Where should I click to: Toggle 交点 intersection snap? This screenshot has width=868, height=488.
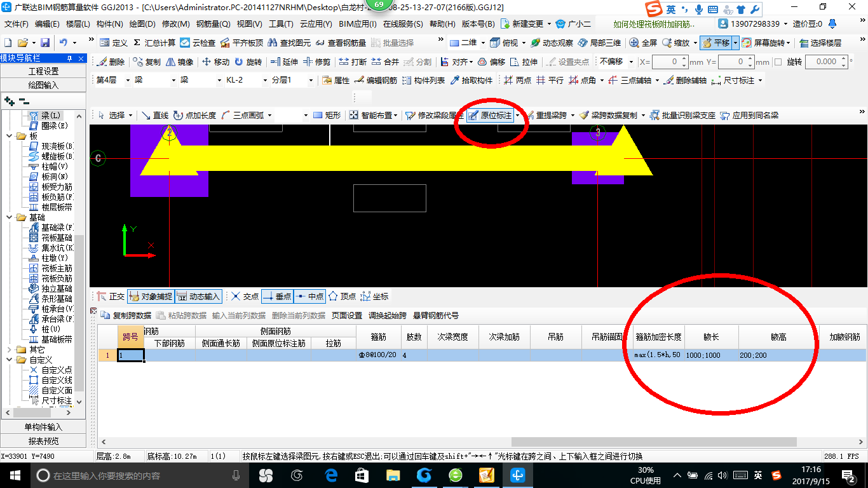pos(245,296)
